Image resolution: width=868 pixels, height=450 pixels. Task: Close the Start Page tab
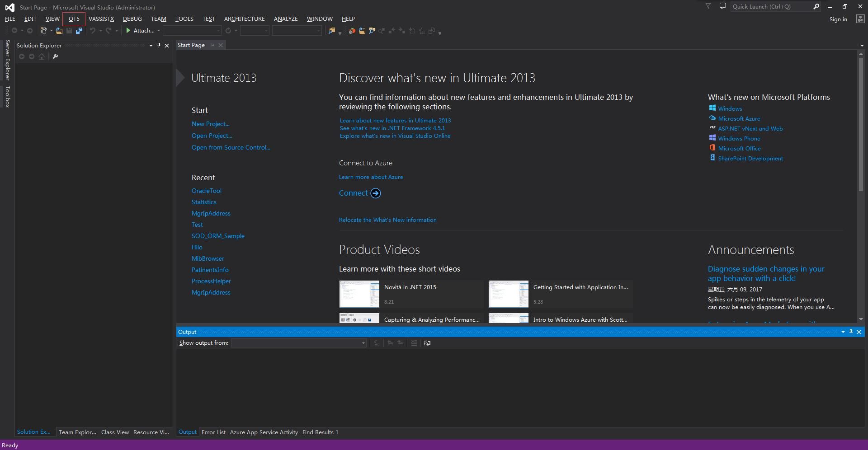[221, 45]
